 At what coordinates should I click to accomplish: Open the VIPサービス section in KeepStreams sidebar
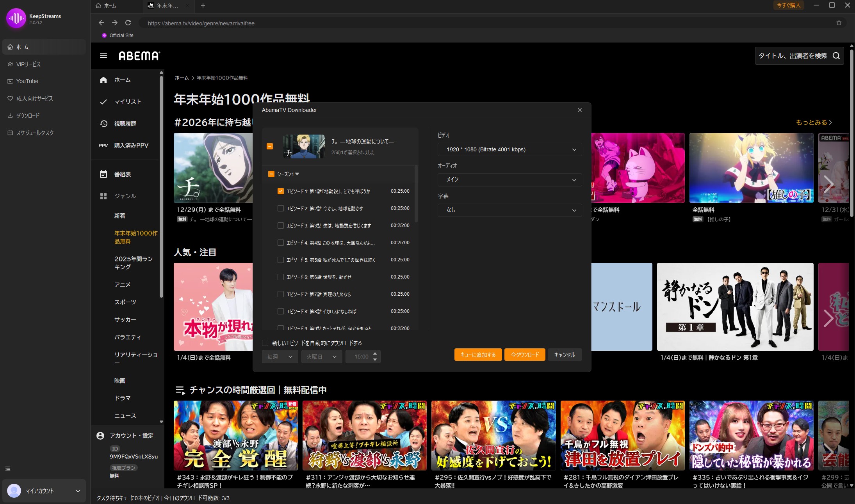coord(28,64)
